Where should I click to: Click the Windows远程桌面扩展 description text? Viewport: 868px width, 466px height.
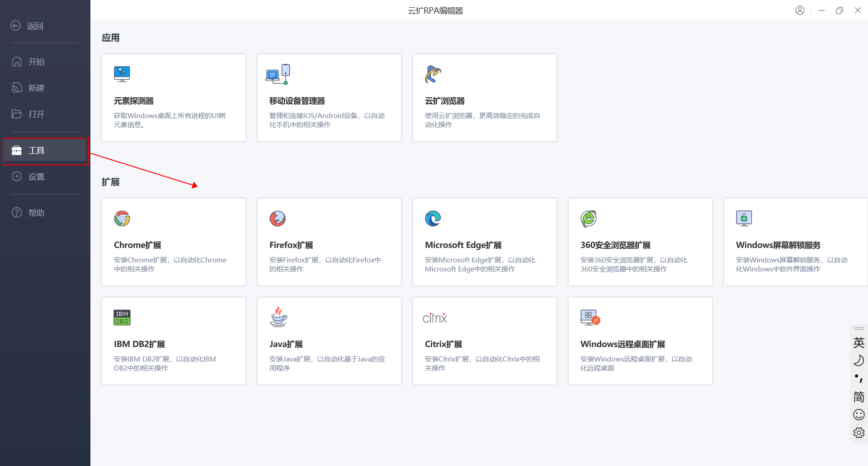(x=636, y=364)
